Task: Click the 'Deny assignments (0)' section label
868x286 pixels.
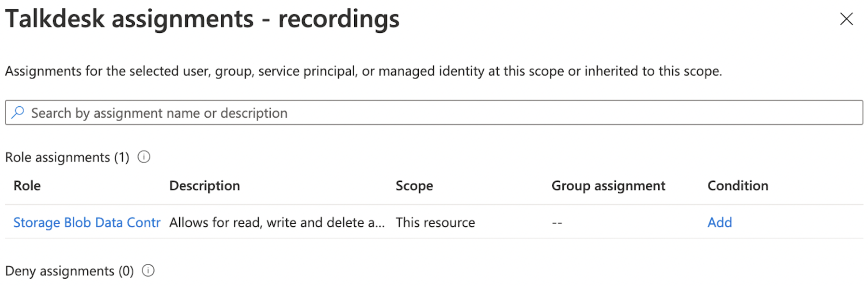Action: [69, 271]
